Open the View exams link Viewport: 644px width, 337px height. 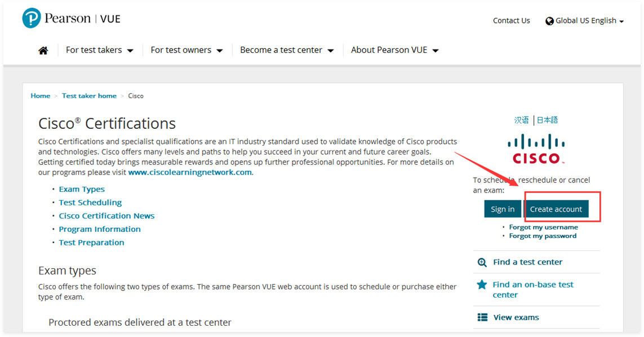(x=516, y=318)
